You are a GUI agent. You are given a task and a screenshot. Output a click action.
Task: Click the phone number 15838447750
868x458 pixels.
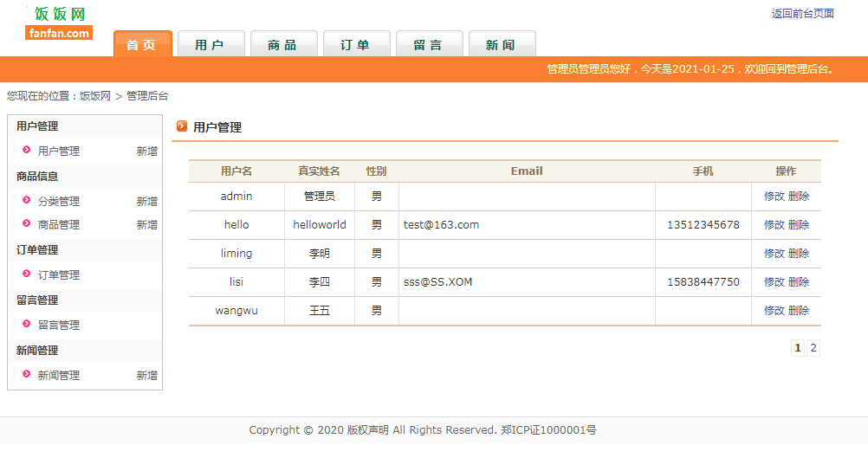click(703, 282)
